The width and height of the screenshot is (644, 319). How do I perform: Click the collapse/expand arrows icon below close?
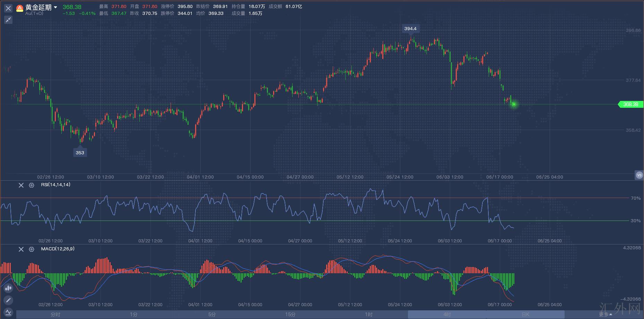click(x=8, y=20)
